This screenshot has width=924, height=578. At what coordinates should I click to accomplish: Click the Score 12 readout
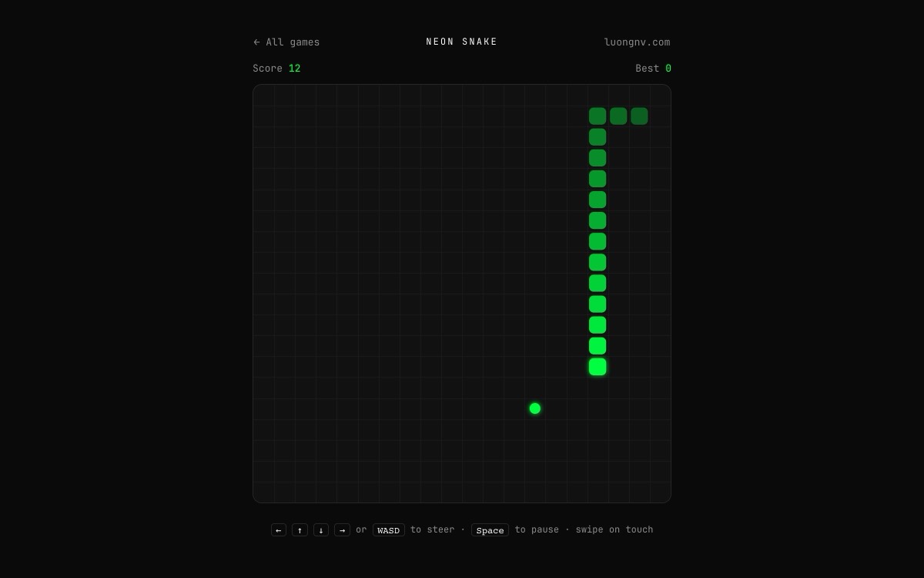point(276,69)
